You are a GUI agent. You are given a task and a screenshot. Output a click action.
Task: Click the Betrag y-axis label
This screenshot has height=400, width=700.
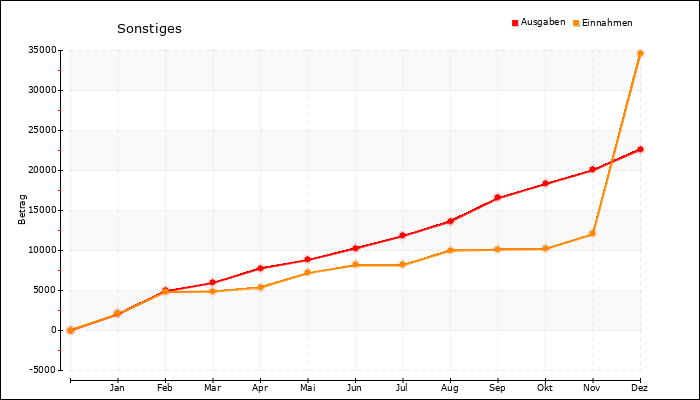22,210
